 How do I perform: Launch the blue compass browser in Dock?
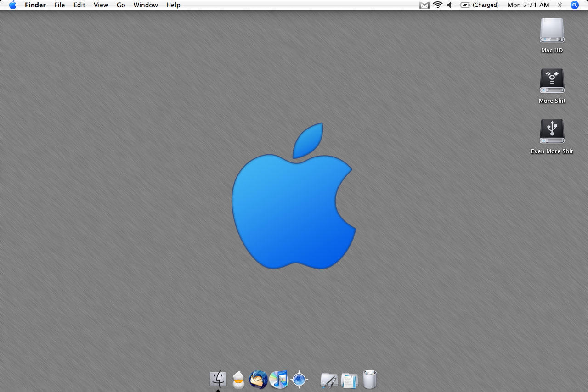[300, 380]
